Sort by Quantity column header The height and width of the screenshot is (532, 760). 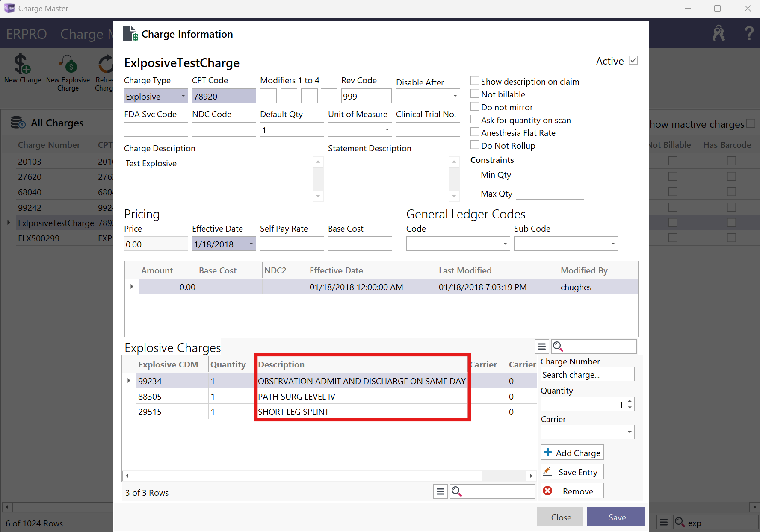231,364
